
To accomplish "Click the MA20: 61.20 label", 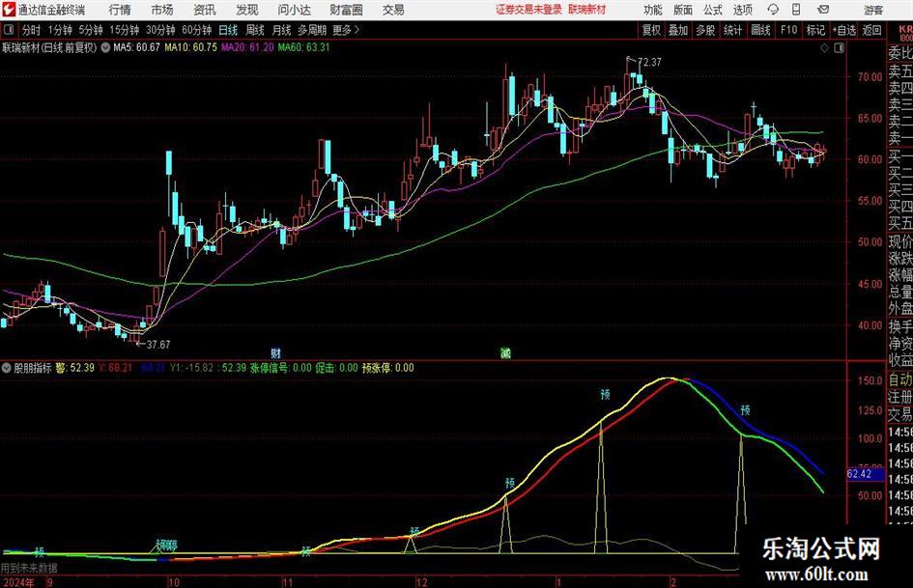I will pyautogui.click(x=247, y=47).
